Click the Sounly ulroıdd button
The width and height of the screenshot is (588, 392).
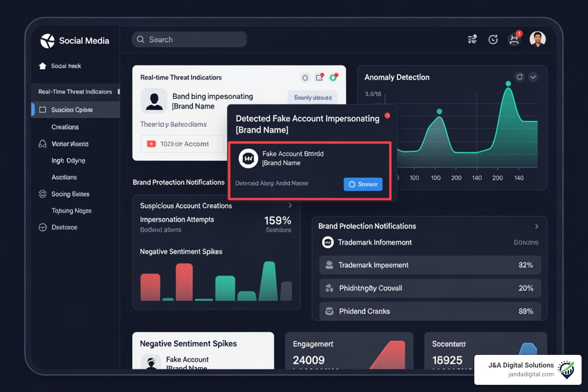coord(313,98)
